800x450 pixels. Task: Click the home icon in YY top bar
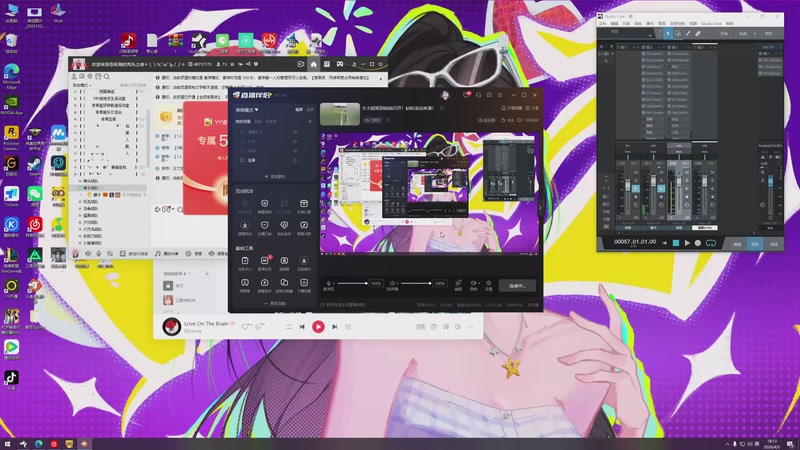[313, 64]
